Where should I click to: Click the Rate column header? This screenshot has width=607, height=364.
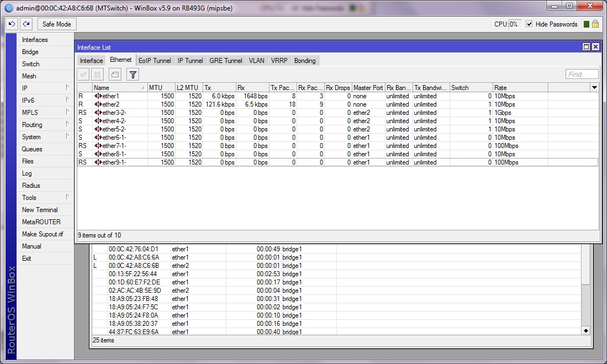click(520, 87)
